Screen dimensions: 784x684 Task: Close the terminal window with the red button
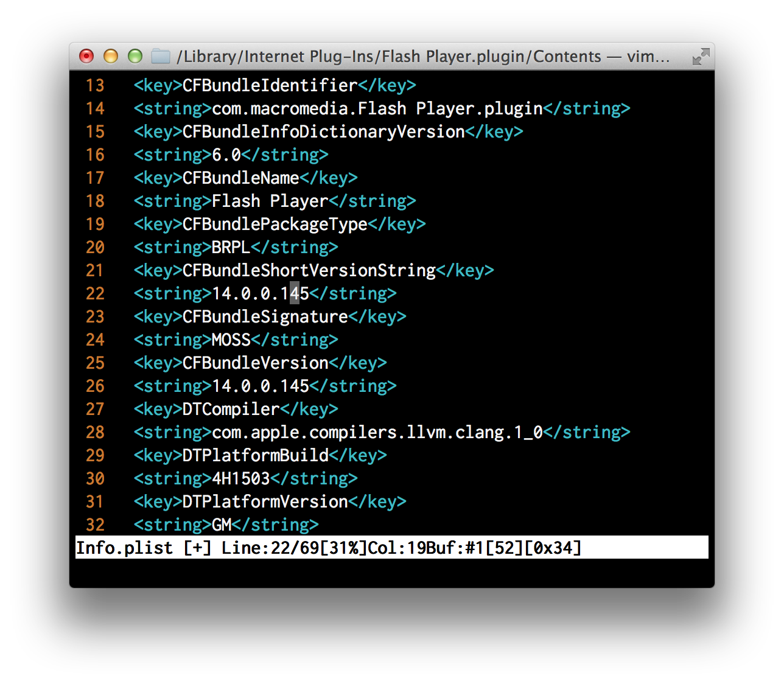tap(86, 57)
